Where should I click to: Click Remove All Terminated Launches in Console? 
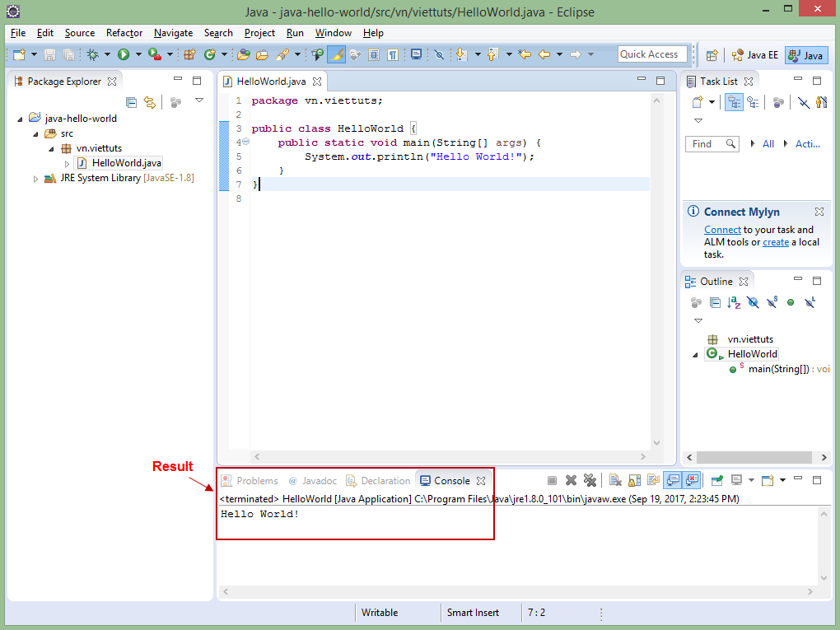tap(590, 480)
